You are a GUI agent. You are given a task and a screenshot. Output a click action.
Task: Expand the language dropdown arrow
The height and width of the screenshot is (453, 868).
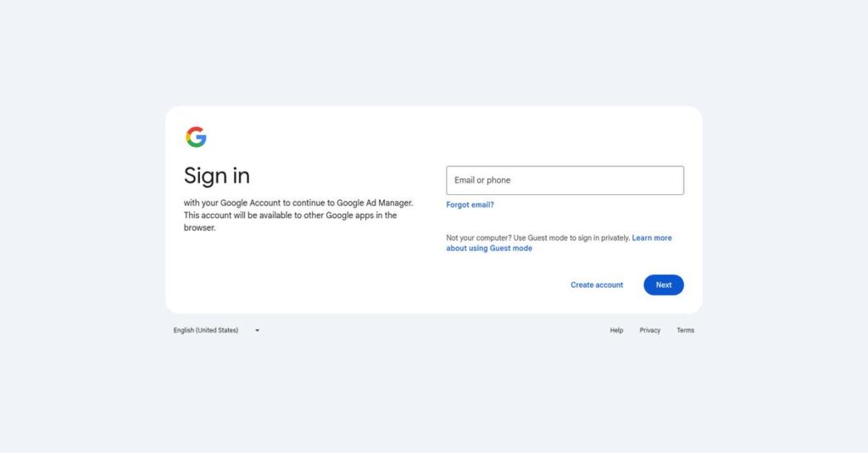257,330
